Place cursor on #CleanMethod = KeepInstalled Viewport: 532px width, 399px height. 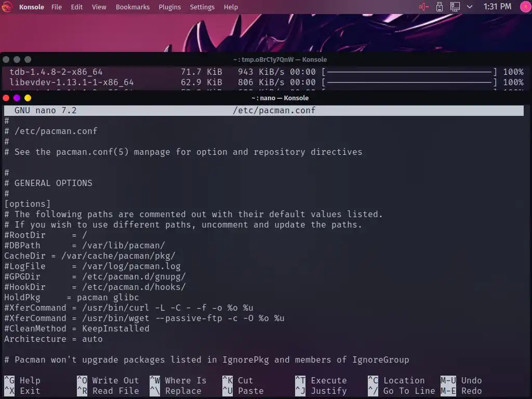click(77, 329)
